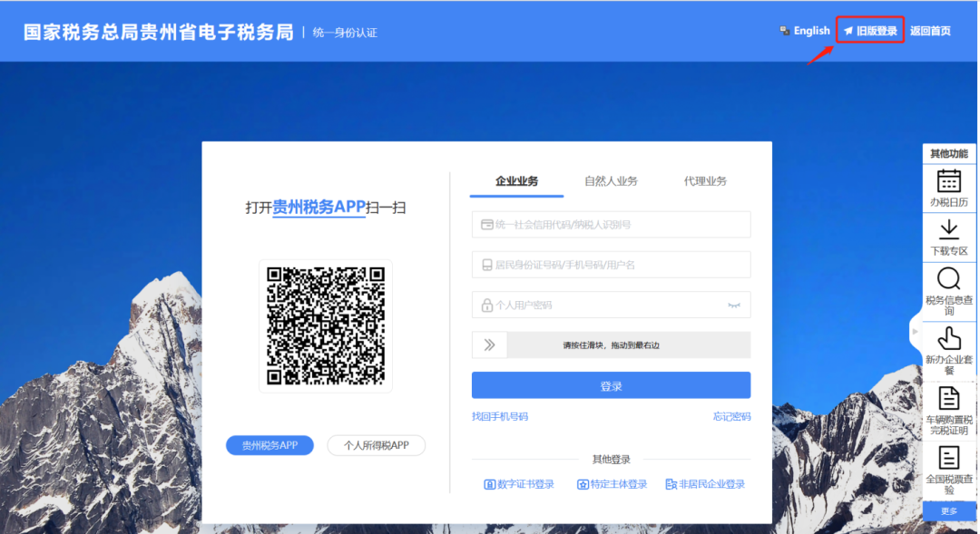This screenshot has height=534, width=980.
Task: Open the 忘记密码 link
Action: (x=732, y=416)
